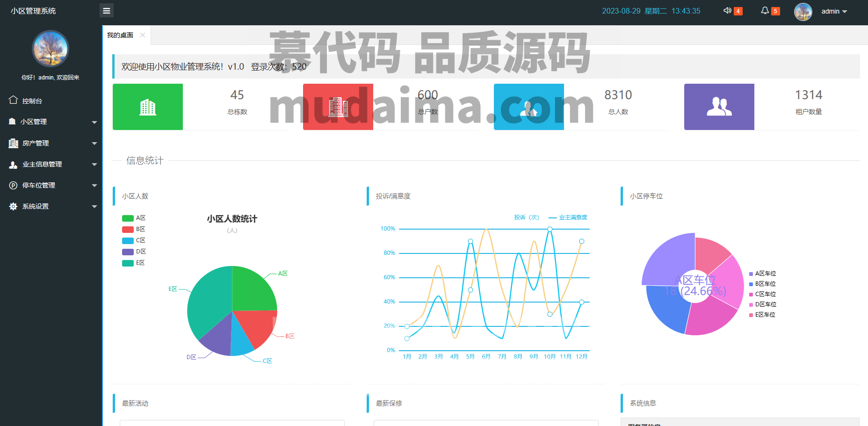Click the 10月 data point at 100%
The height and width of the screenshot is (426, 868).
pos(550,229)
